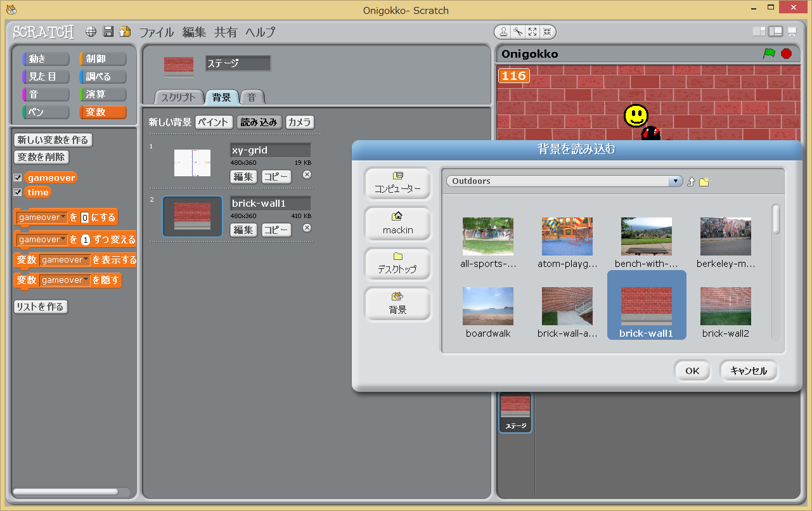Click 編集 for xy-grid background
The height and width of the screenshot is (511, 812).
(243, 177)
